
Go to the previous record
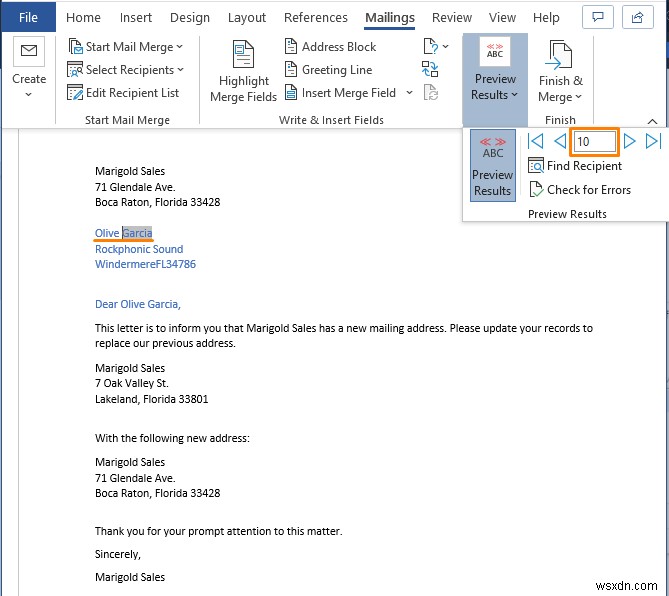(x=560, y=141)
